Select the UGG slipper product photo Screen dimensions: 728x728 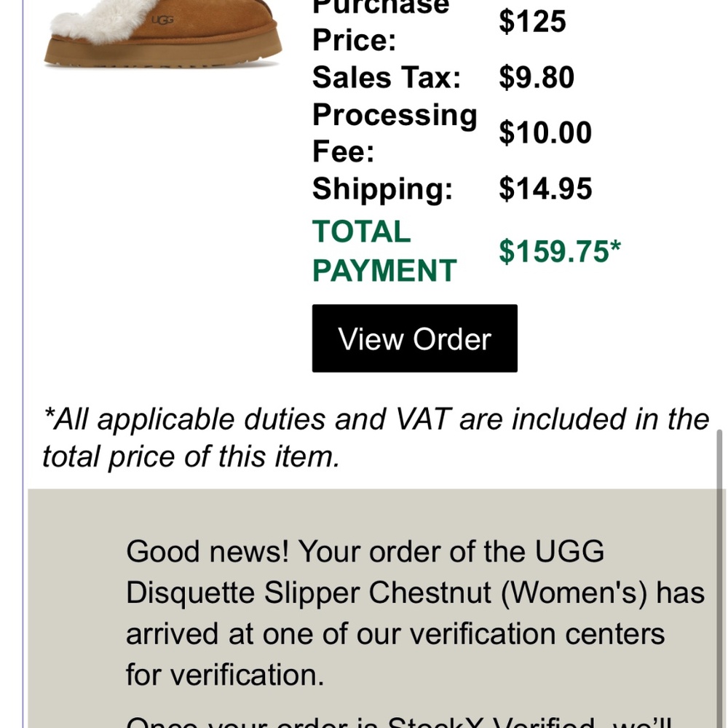[x=160, y=33]
